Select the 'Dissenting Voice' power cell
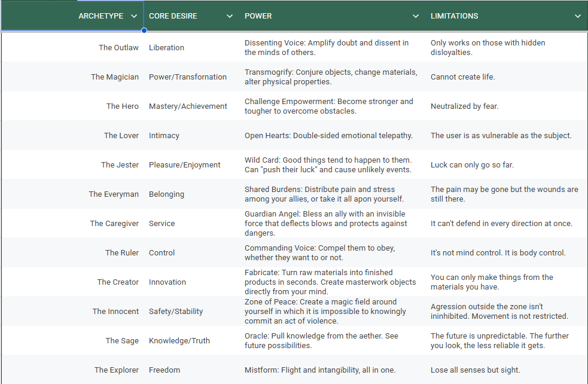Screen dimensions: 588x384 (x=332, y=48)
